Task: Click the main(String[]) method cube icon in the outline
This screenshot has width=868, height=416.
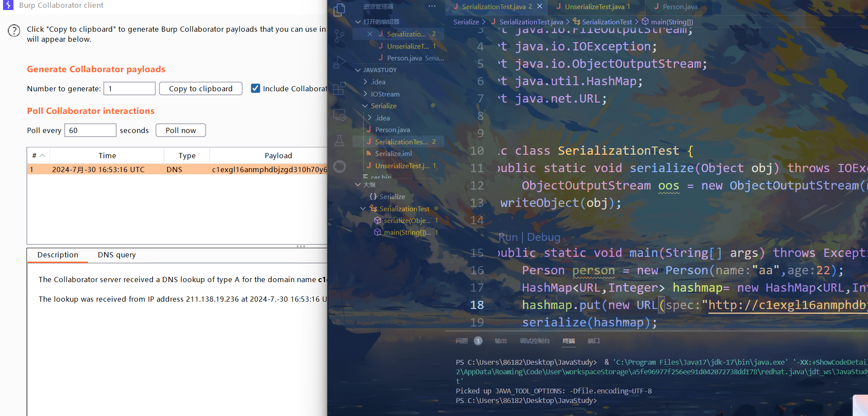Action: 378,232
